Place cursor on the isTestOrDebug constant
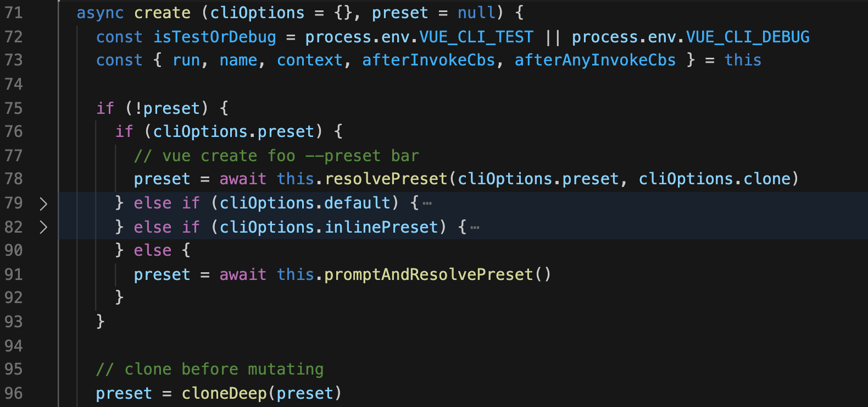 coord(214,37)
